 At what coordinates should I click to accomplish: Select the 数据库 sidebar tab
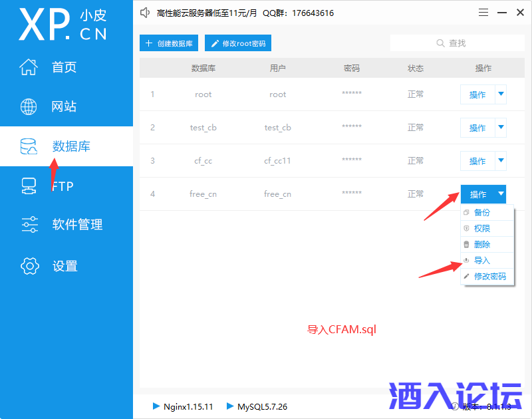point(66,146)
